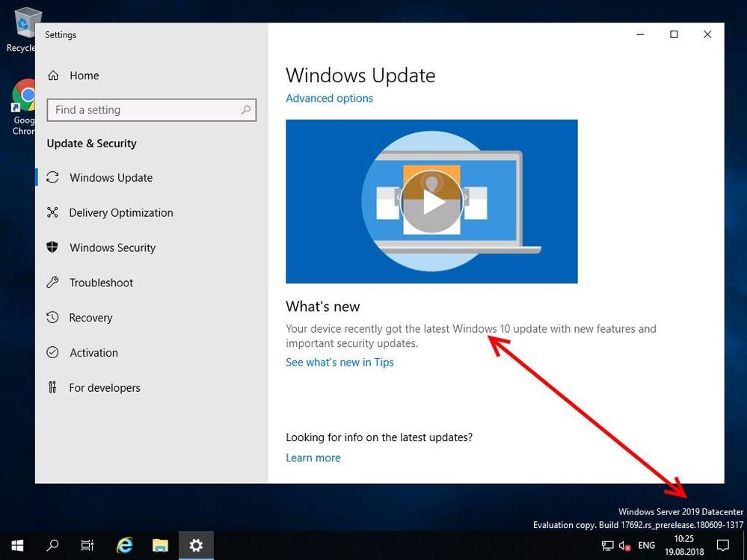Click the Windows Update page title

click(360, 76)
